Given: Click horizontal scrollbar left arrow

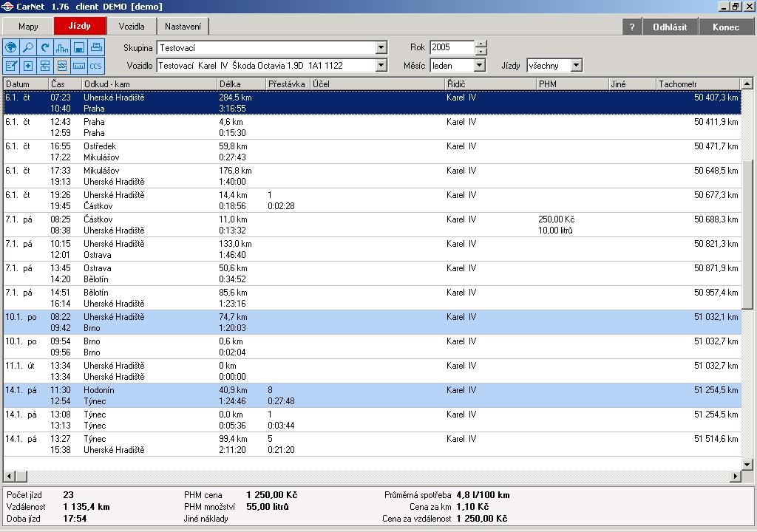Looking at the screenshot, I should point(9,476).
